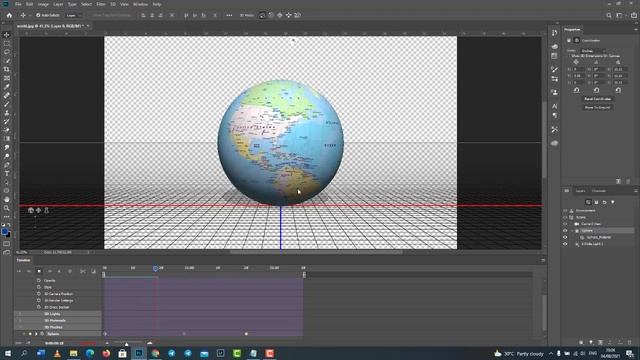Select the Clone Stamp tool
This screenshot has width=640, height=360.
[x=7, y=113]
